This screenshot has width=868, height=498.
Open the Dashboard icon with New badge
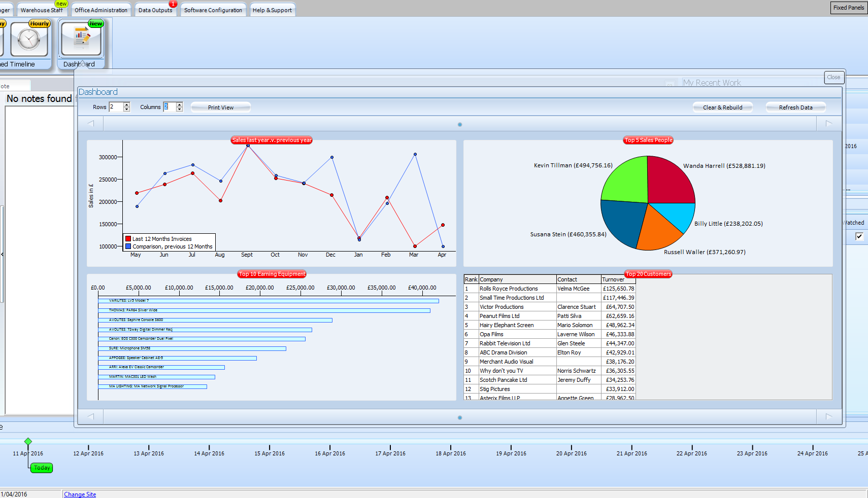(81, 40)
